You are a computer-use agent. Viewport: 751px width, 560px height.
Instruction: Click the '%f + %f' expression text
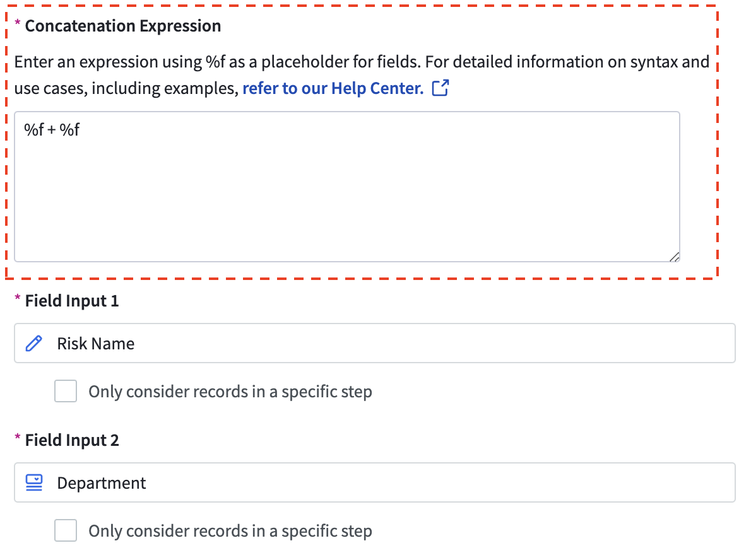[x=52, y=131]
